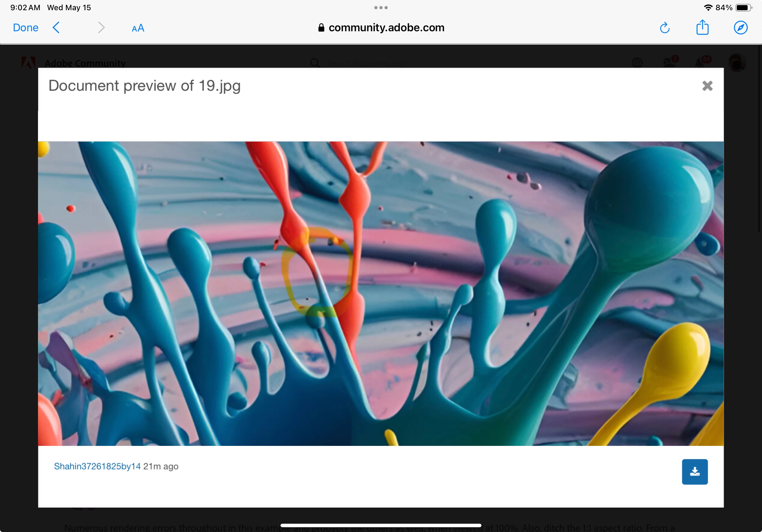The height and width of the screenshot is (532, 762).
Task: Click the Adobe logo behind overlay
Action: click(x=28, y=63)
